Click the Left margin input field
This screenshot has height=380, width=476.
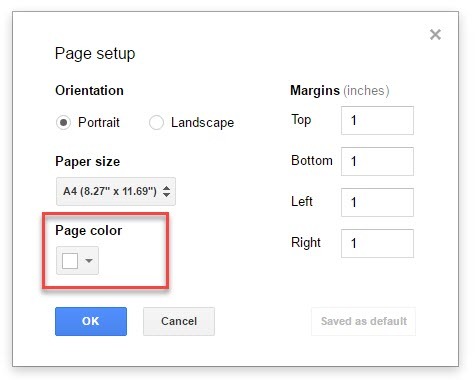pos(377,202)
